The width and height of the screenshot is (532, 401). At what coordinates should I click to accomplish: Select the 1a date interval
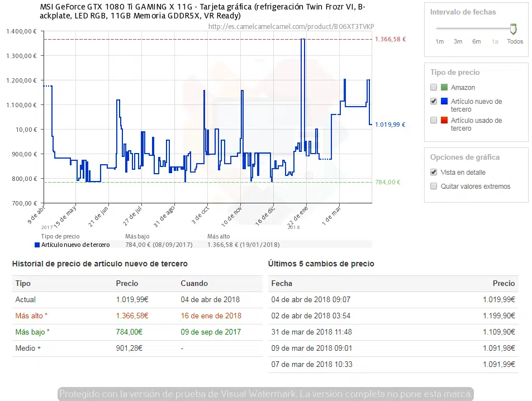pyautogui.click(x=495, y=41)
